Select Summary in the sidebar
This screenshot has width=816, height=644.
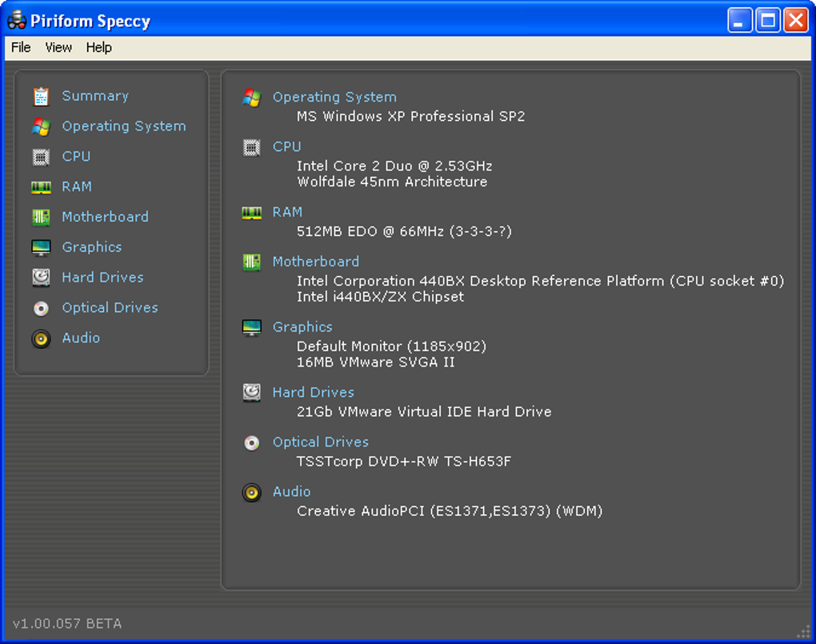95,96
